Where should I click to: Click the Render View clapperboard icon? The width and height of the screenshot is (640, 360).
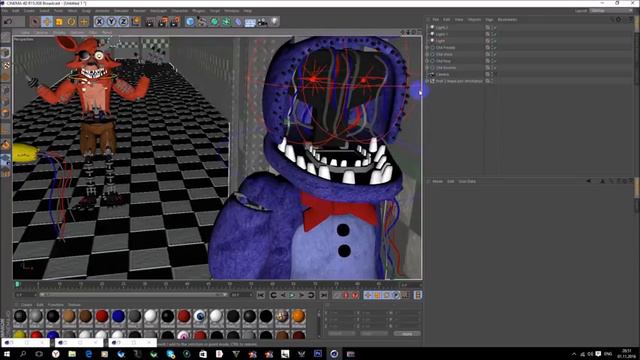[150, 21]
